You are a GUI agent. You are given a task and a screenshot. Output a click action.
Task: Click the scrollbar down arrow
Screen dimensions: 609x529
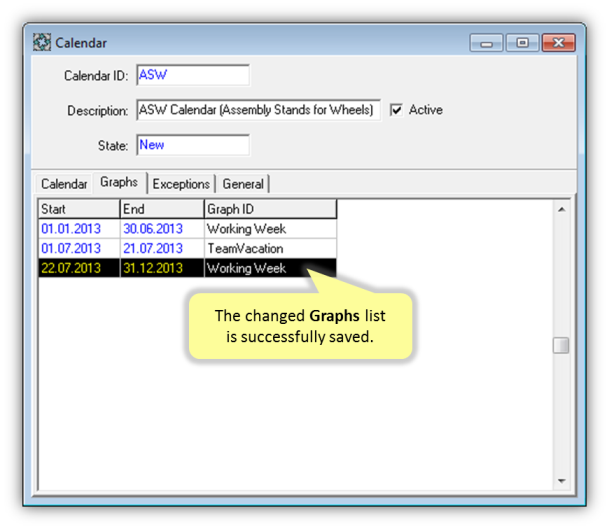click(x=561, y=481)
